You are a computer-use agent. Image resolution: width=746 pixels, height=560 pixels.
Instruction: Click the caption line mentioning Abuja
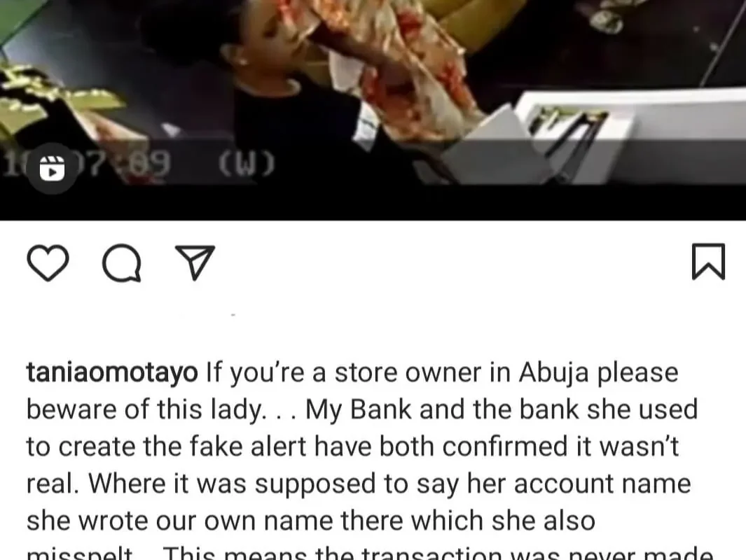[x=352, y=372]
